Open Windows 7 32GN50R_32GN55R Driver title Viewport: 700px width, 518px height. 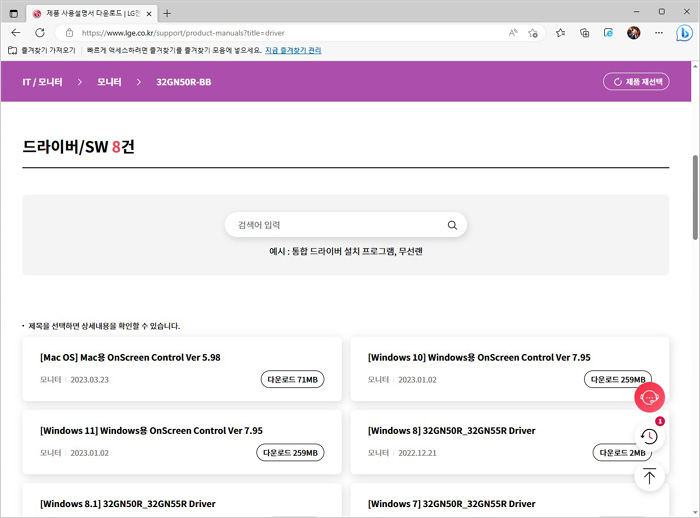pos(451,504)
